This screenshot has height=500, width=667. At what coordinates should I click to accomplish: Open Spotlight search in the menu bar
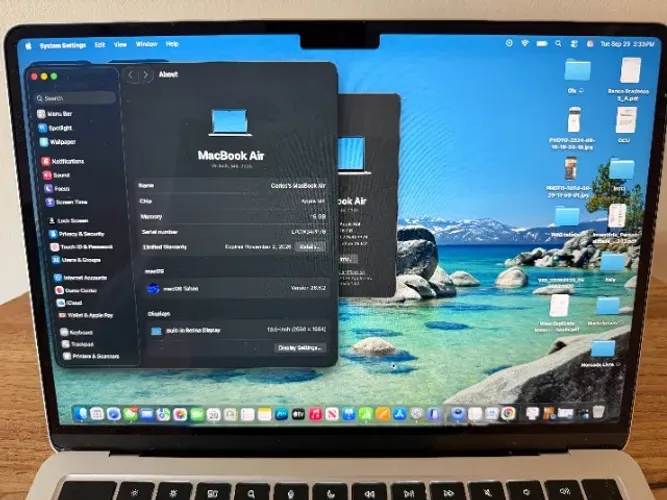coord(558,43)
